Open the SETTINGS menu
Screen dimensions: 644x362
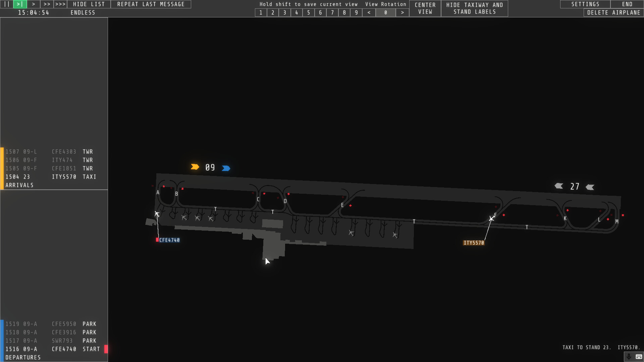(x=585, y=4)
